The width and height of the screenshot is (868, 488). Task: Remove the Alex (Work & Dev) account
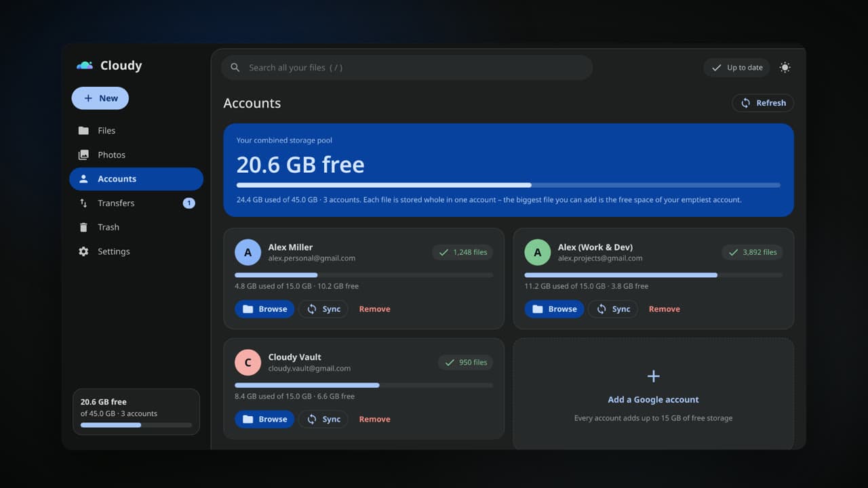point(664,309)
